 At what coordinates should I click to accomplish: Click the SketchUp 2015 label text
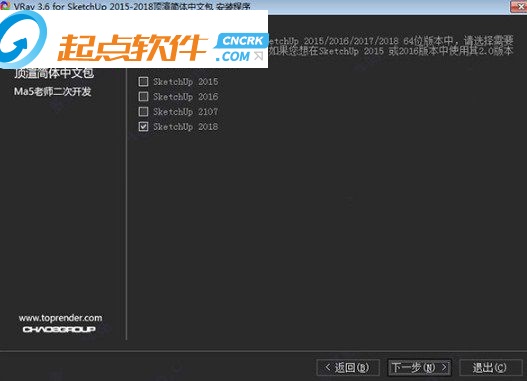(186, 82)
